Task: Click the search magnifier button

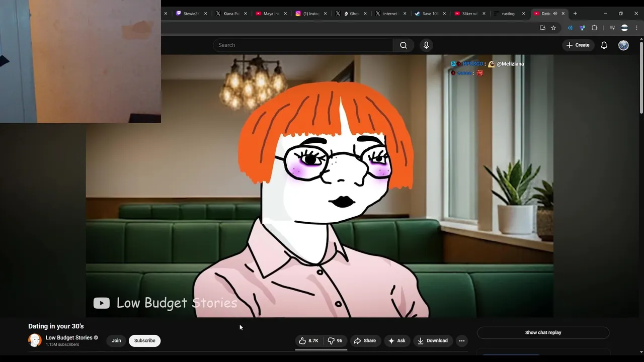Action: (x=404, y=45)
